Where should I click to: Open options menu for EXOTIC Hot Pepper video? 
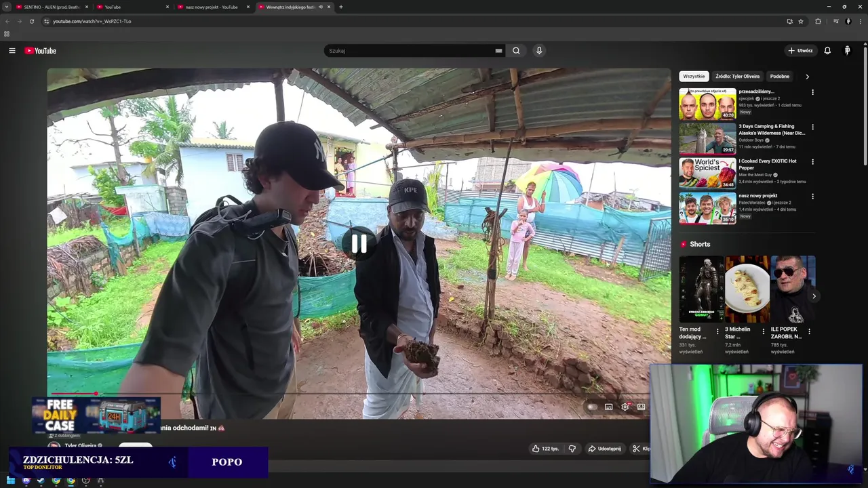tap(812, 162)
